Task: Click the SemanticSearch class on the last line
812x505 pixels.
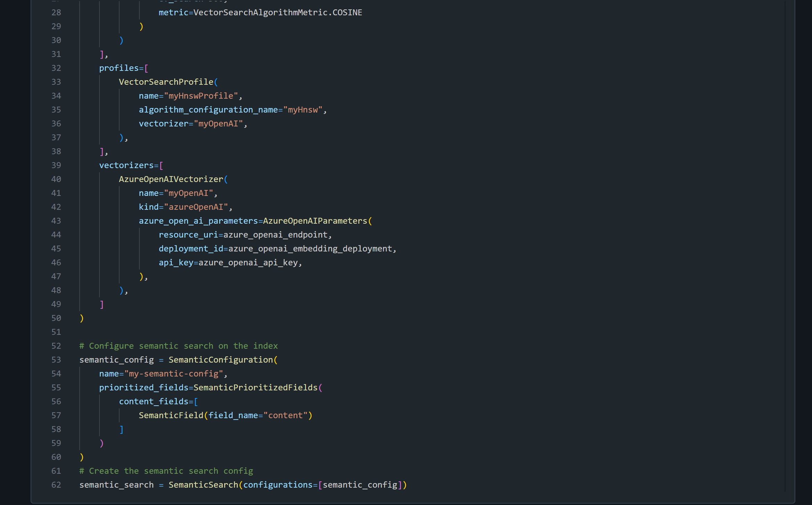Action: coord(203,485)
